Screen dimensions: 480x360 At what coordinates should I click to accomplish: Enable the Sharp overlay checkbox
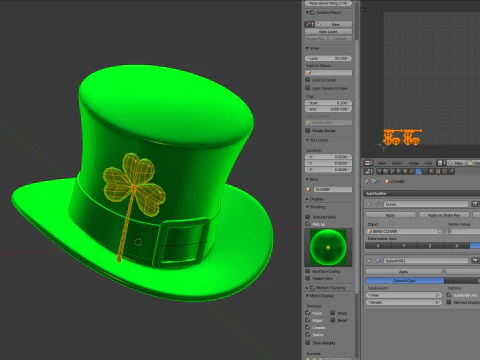coord(333,313)
